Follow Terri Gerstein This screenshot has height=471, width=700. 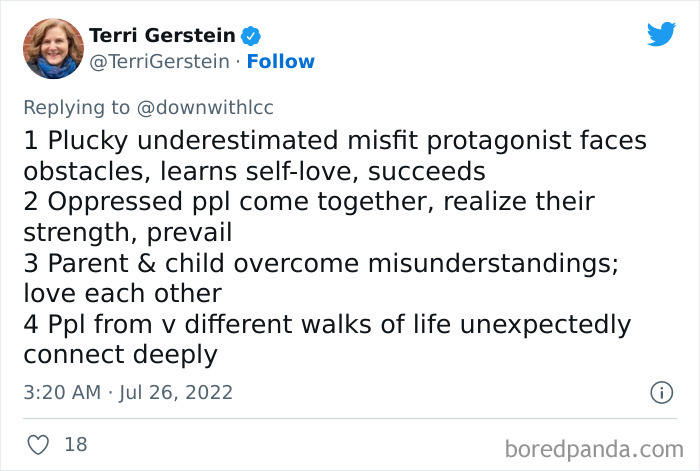[x=280, y=62]
